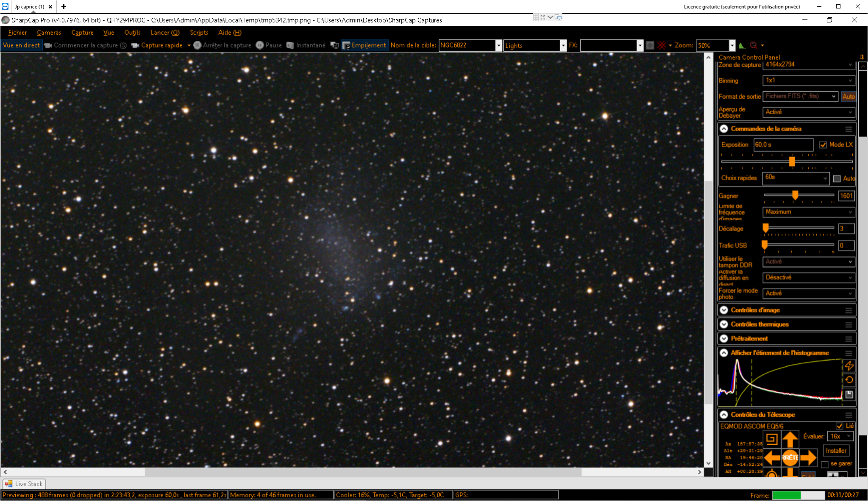Save histogram stretch using the floppy disk icon

click(x=849, y=394)
